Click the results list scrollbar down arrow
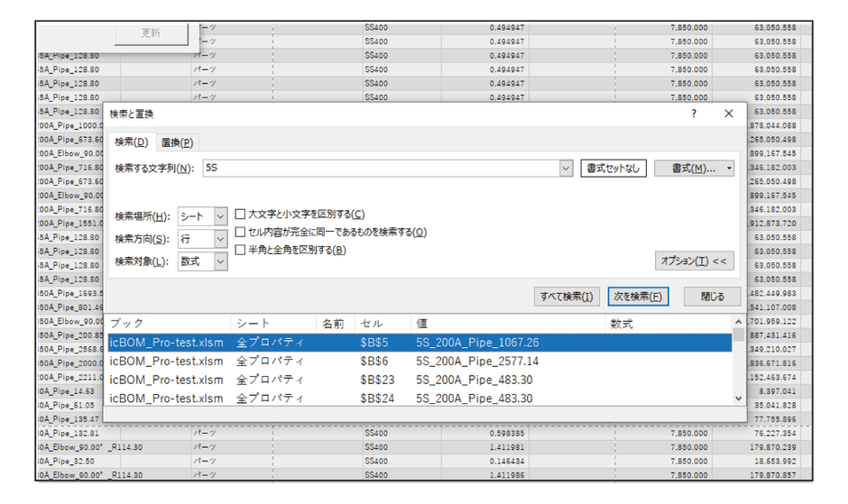The image size is (848, 504). tap(739, 398)
